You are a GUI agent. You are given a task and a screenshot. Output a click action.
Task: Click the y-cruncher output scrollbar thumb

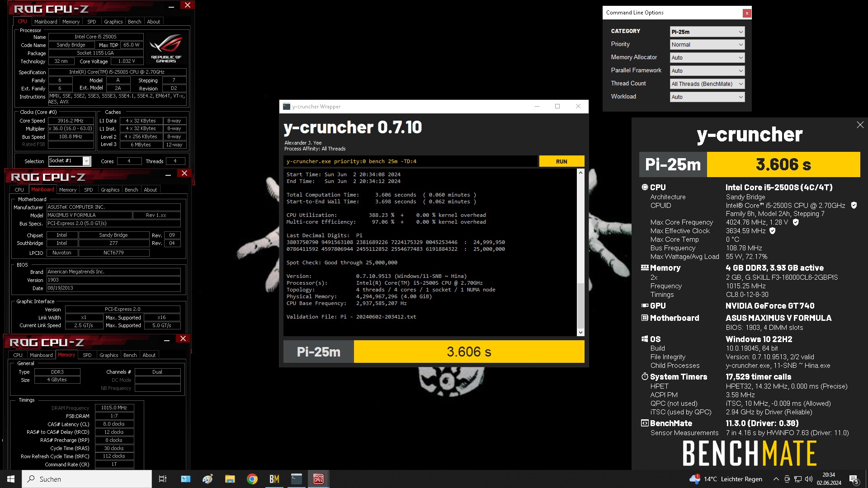pos(580,305)
